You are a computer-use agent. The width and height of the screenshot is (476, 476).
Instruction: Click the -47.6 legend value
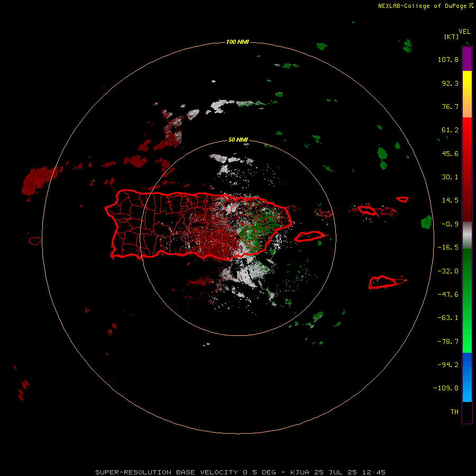tap(448, 295)
